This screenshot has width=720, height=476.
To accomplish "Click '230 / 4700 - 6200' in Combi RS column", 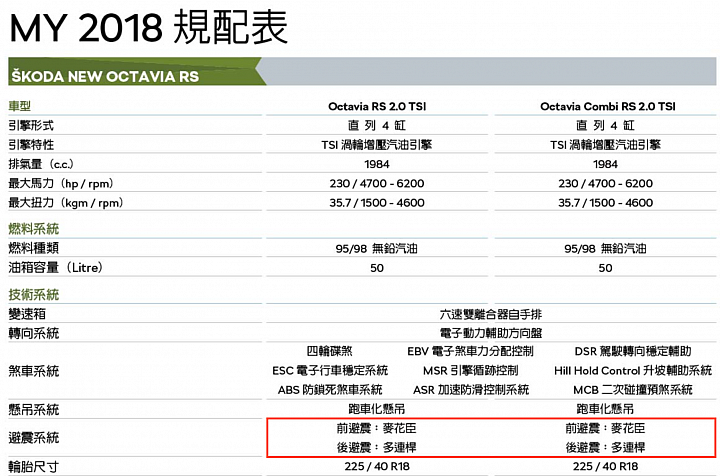I will pyautogui.click(x=605, y=184).
